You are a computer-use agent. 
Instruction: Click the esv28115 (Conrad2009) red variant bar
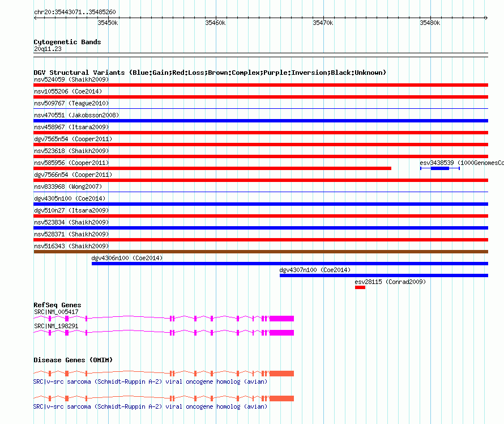[360, 287]
